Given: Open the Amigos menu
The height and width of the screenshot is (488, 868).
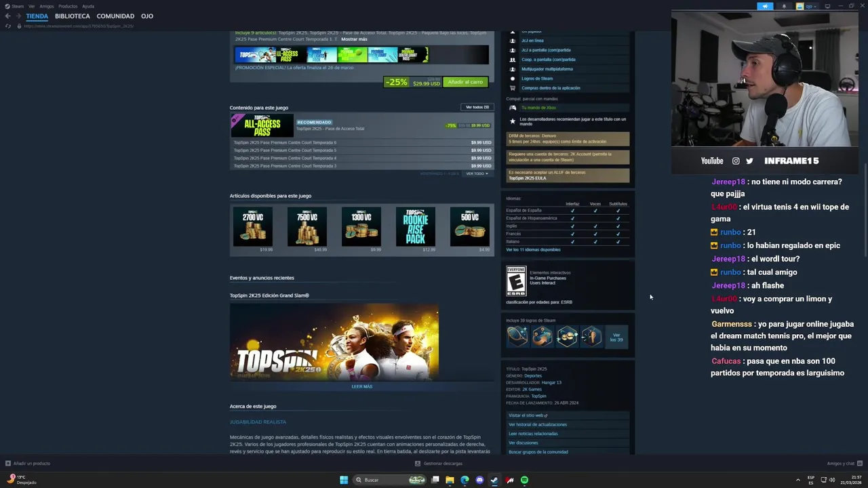Looking at the screenshot, I should [47, 6].
